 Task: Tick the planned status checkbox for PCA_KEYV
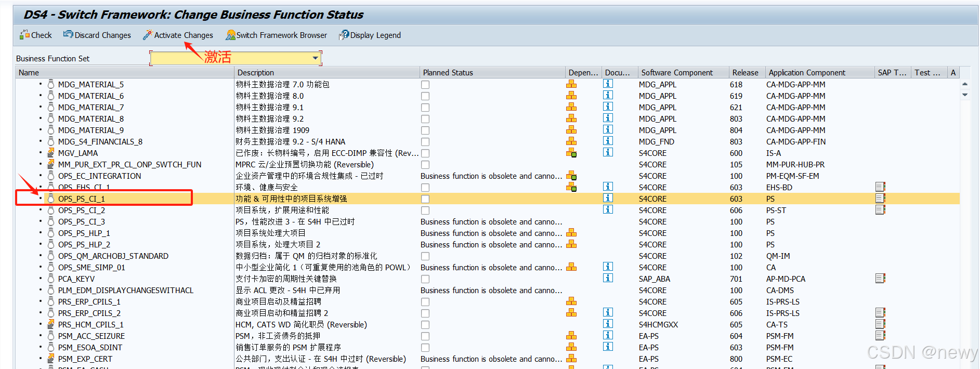(x=425, y=279)
